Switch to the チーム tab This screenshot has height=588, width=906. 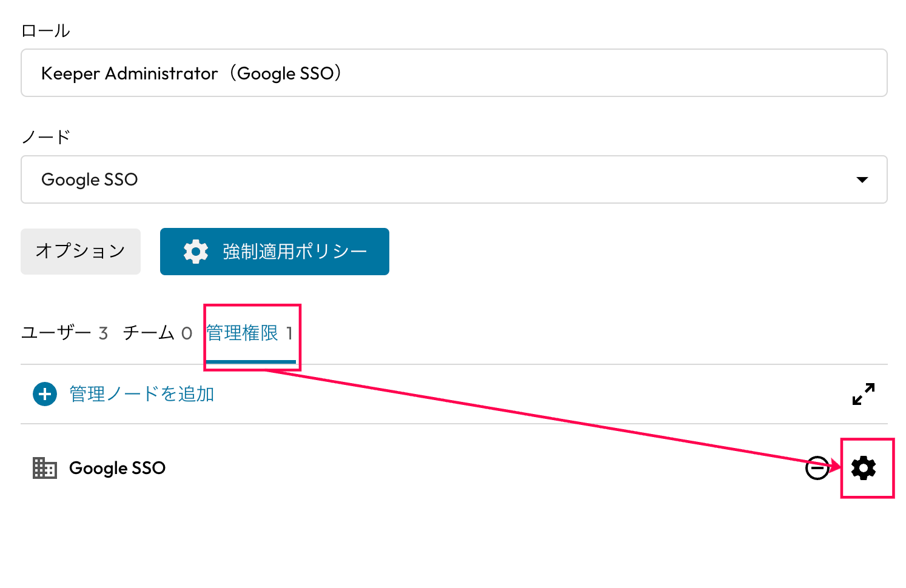point(157,333)
